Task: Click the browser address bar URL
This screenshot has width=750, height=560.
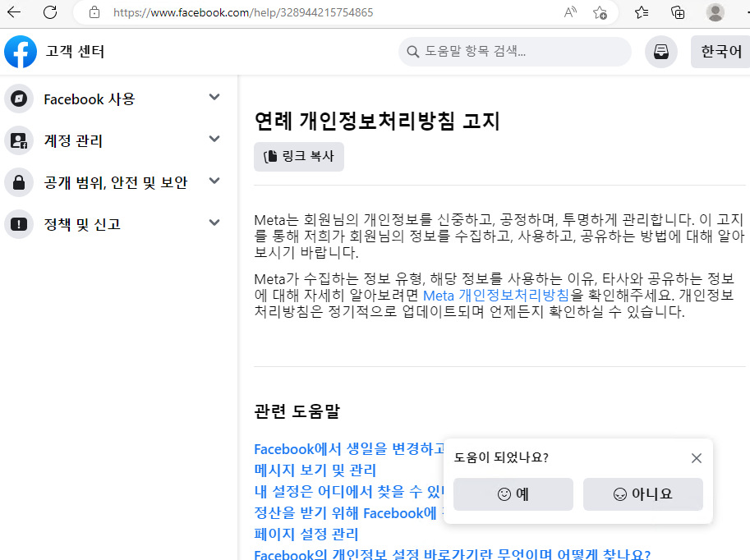Action: 243,12
